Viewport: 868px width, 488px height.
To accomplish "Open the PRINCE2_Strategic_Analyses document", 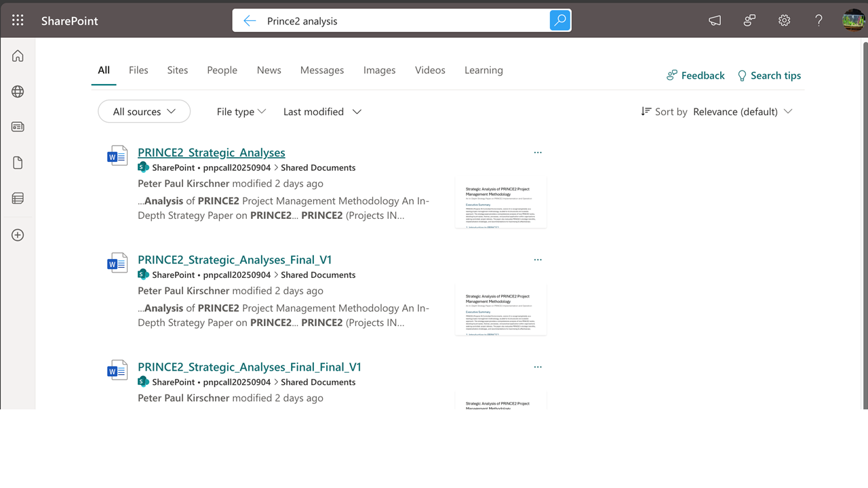I will (x=212, y=152).
